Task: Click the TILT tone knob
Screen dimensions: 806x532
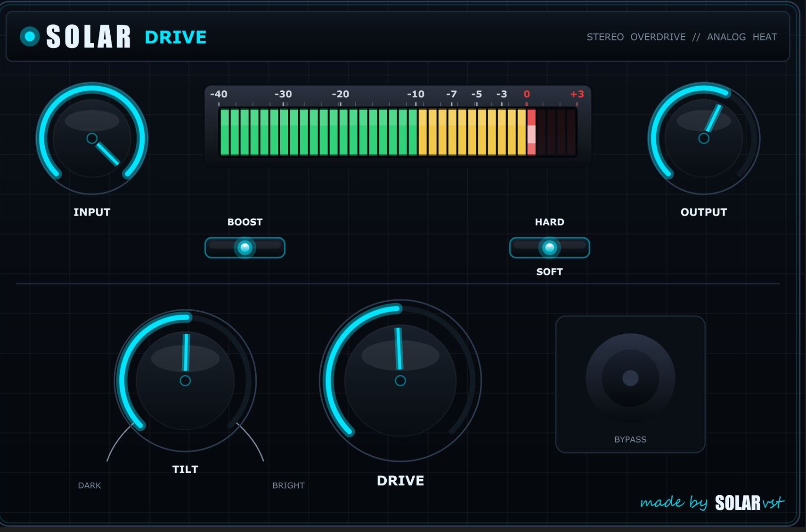Action: click(185, 380)
